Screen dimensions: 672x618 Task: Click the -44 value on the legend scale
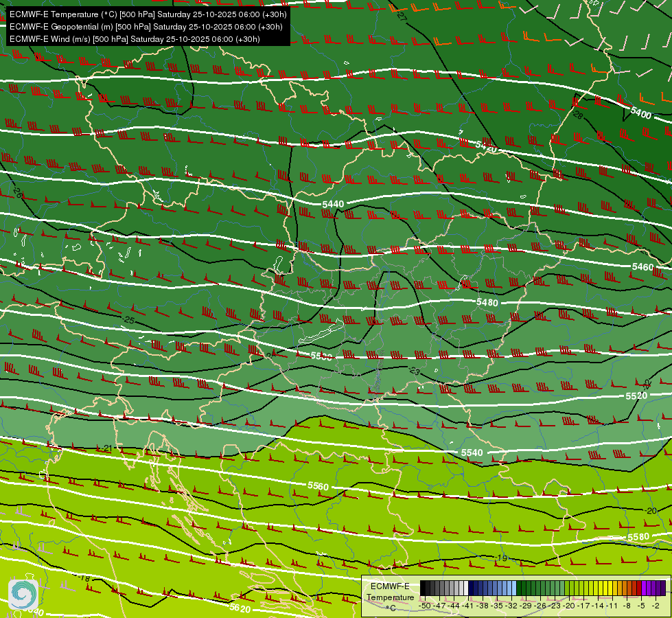(x=454, y=606)
